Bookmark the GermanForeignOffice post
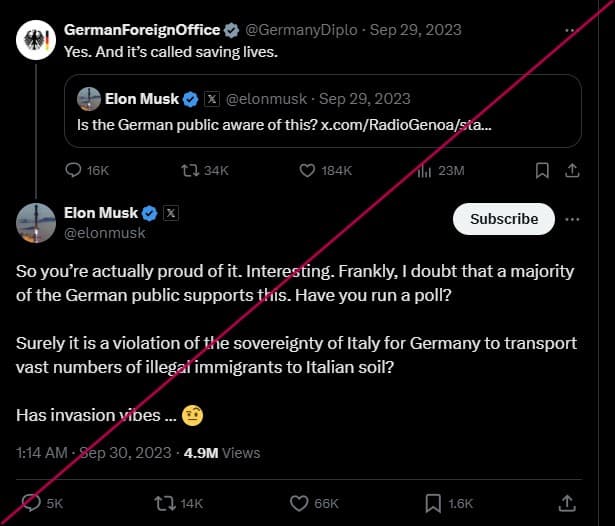615x526 pixels. point(542,171)
